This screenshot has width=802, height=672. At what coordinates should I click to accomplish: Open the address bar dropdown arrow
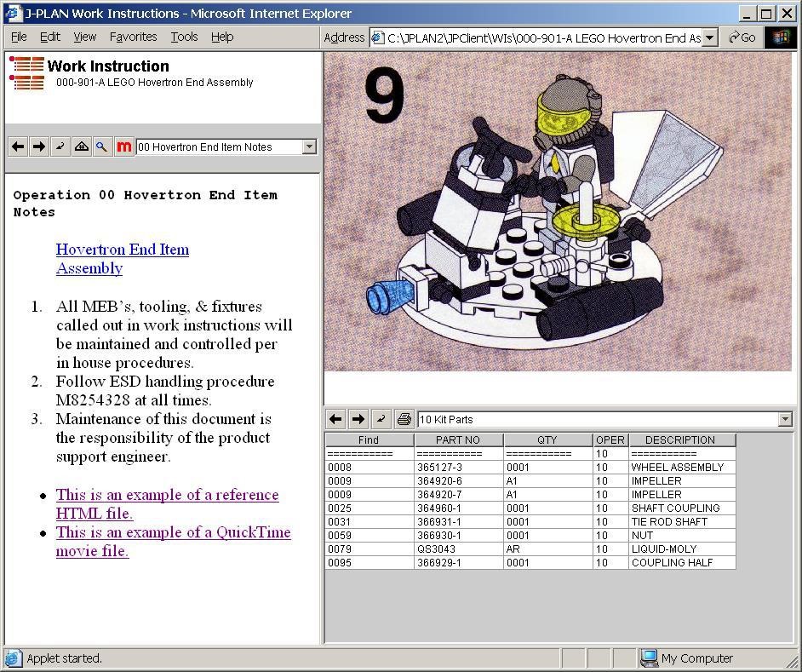click(709, 37)
